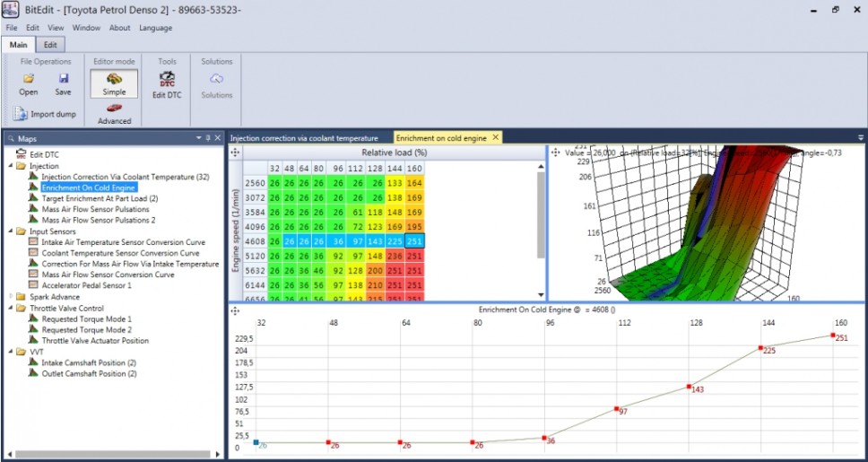868x462 pixels.
Task: Open the View menu
Action: pos(56,28)
